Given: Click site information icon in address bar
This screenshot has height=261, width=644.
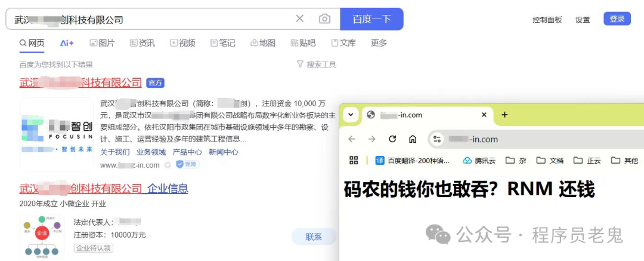Looking at the screenshot, I should point(437,139).
